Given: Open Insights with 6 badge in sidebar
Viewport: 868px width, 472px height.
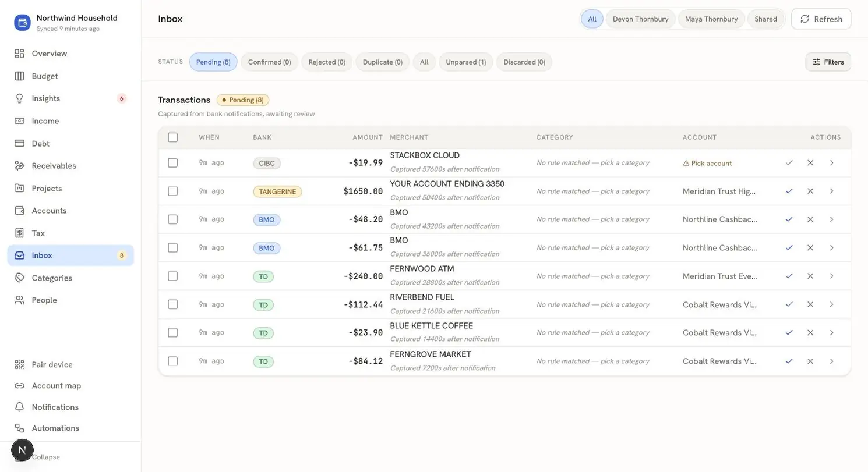Looking at the screenshot, I should tap(70, 98).
